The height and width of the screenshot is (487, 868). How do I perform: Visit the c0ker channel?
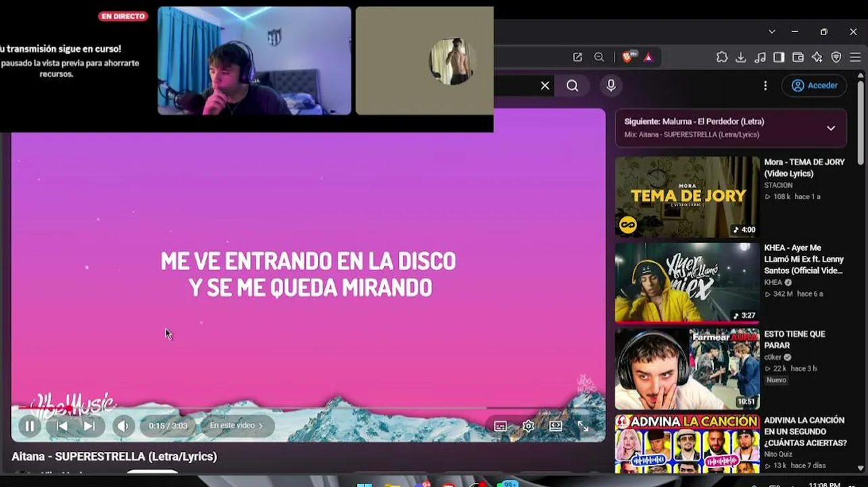coord(773,358)
